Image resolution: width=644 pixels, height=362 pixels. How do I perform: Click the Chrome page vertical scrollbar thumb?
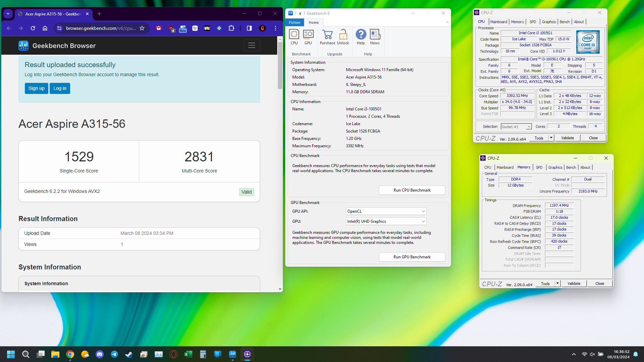click(x=280, y=66)
